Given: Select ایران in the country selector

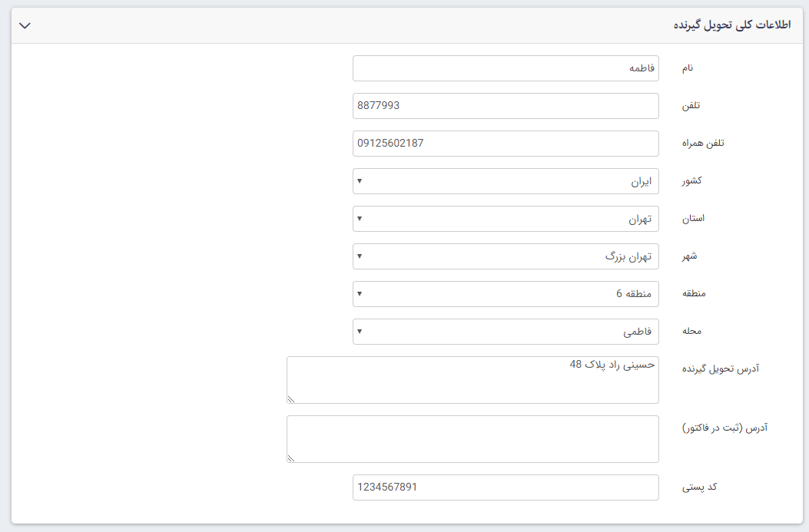Looking at the screenshot, I should point(506,180).
